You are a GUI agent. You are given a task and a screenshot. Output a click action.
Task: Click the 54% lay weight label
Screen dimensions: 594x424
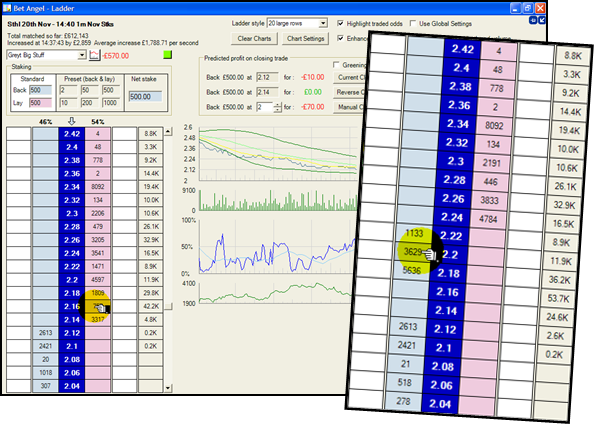pos(98,122)
